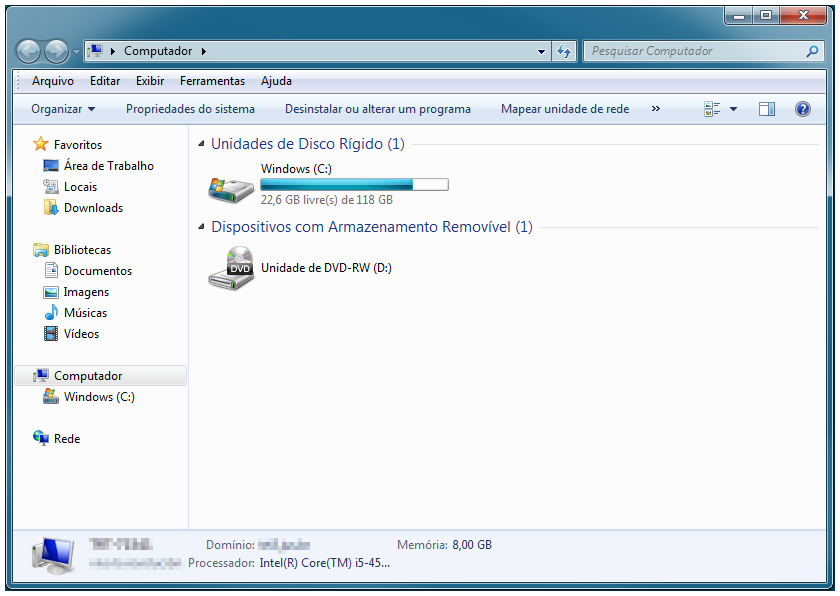840x596 pixels.
Task: Open the Editar menu
Action: (105, 81)
